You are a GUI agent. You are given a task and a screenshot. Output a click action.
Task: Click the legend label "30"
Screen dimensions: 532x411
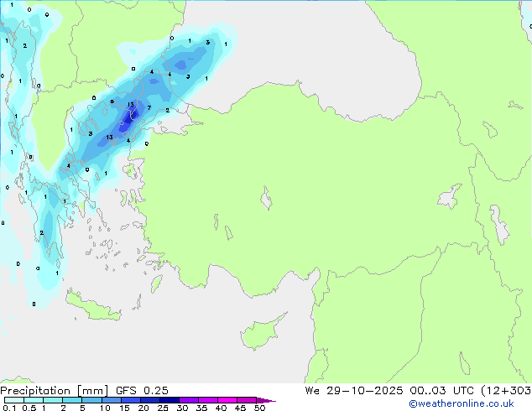tap(182, 408)
